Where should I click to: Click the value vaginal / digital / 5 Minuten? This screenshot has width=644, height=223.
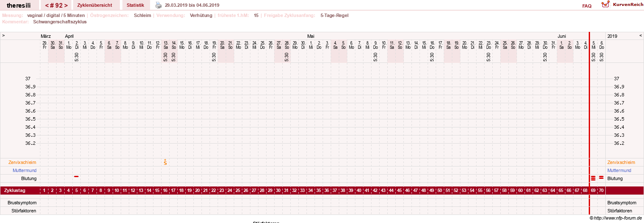pos(56,15)
